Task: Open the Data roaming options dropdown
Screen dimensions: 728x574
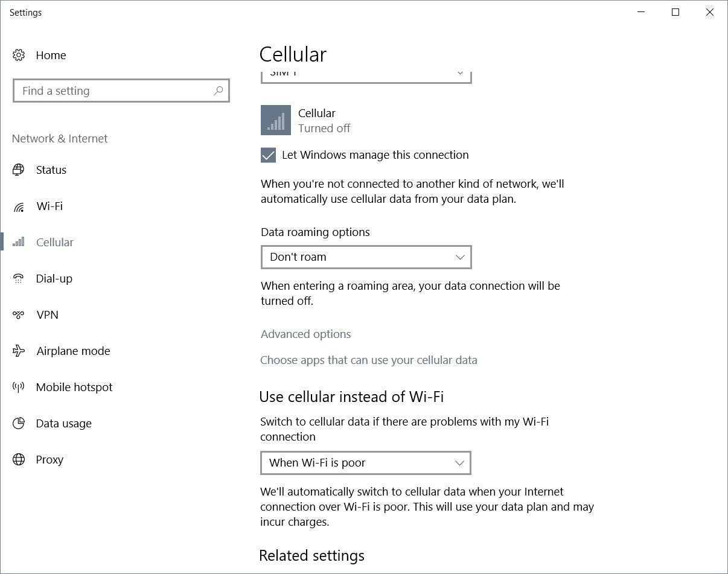Action: pyautogui.click(x=366, y=257)
